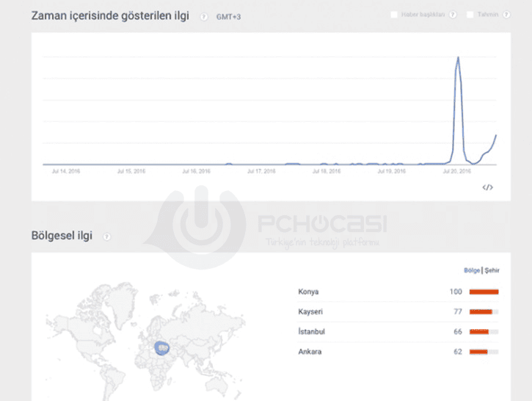Switch to the 'Bölge' view
The image size is (532, 401).
pyautogui.click(x=471, y=270)
